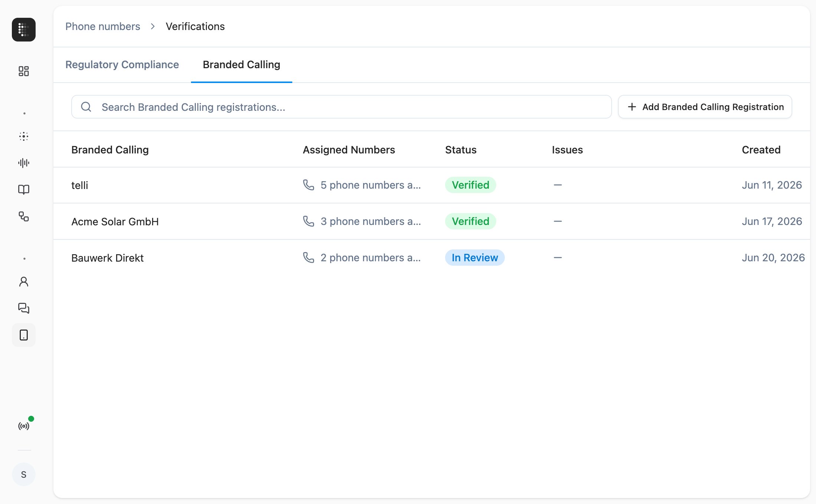Open the workflow nodes icon in sidebar
This screenshot has height=504, width=816.
coord(24,216)
